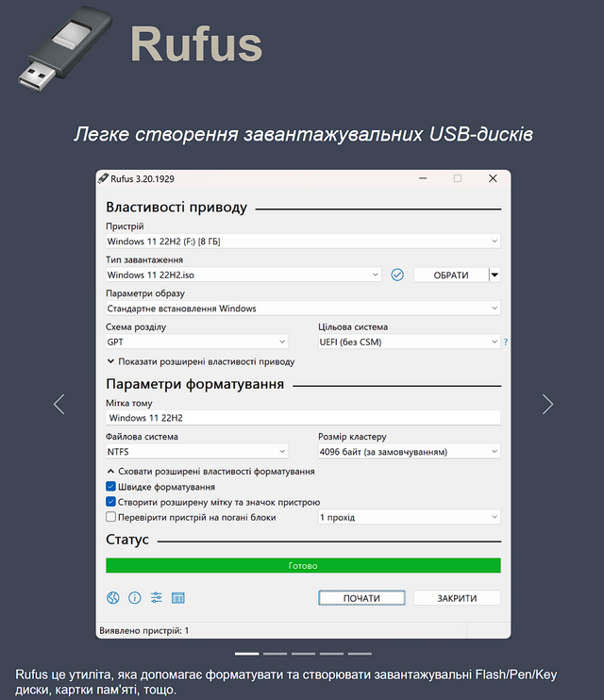Screen dimensions: 604x700
Task: Open the log window icon
Action: coord(177,598)
